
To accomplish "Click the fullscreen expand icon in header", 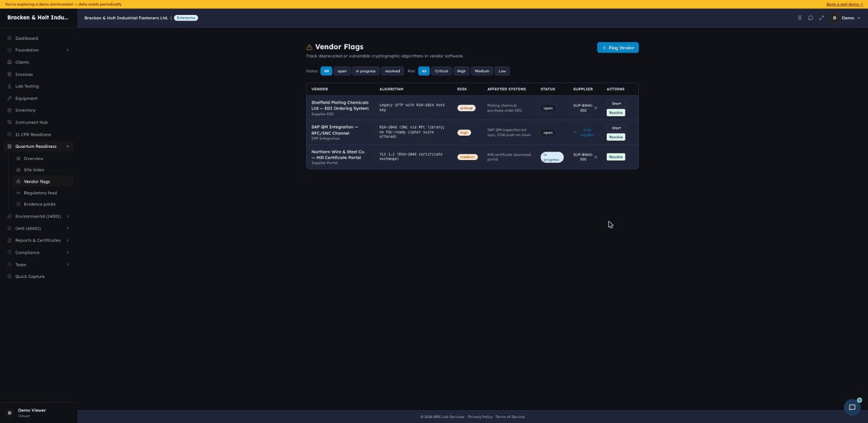I will click(821, 18).
